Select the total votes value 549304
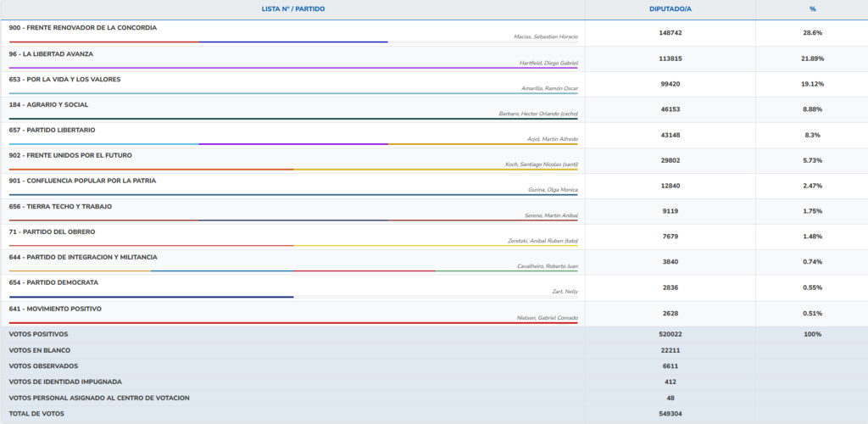 670,414
